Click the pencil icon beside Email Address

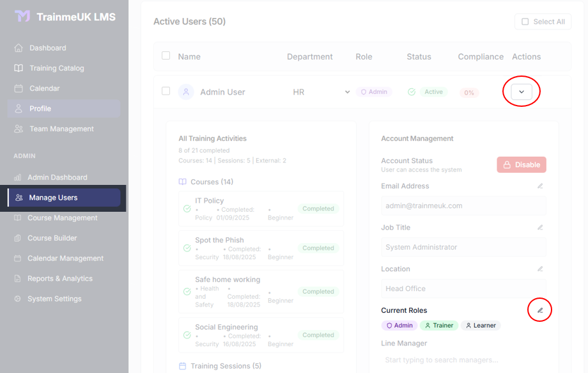click(x=540, y=186)
